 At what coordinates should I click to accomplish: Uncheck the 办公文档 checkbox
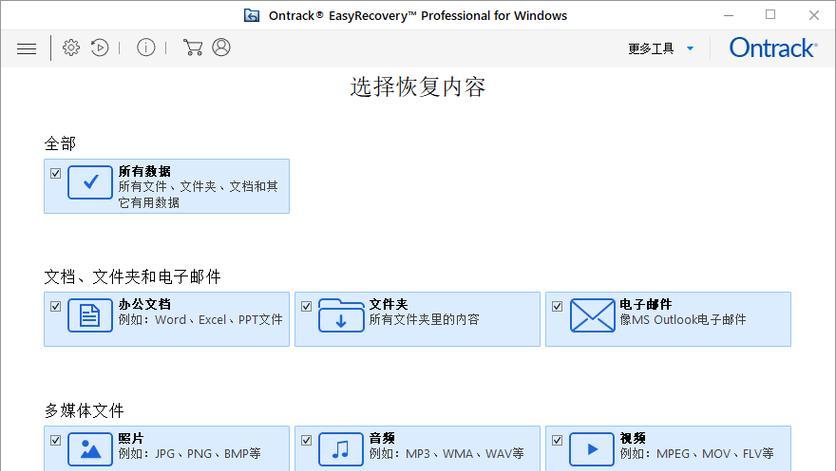(x=55, y=306)
